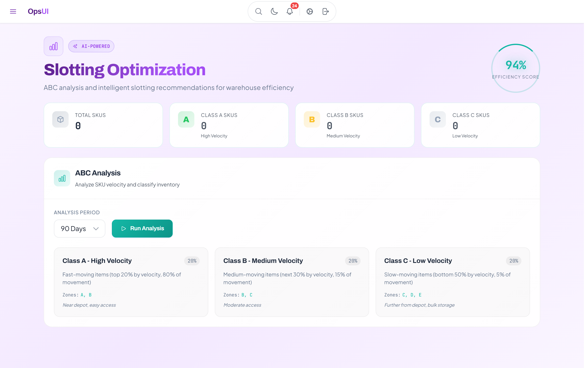Image resolution: width=588 pixels, height=368 pixels.
Task: Click the CLASS C SKUS label
Action: 471,115
